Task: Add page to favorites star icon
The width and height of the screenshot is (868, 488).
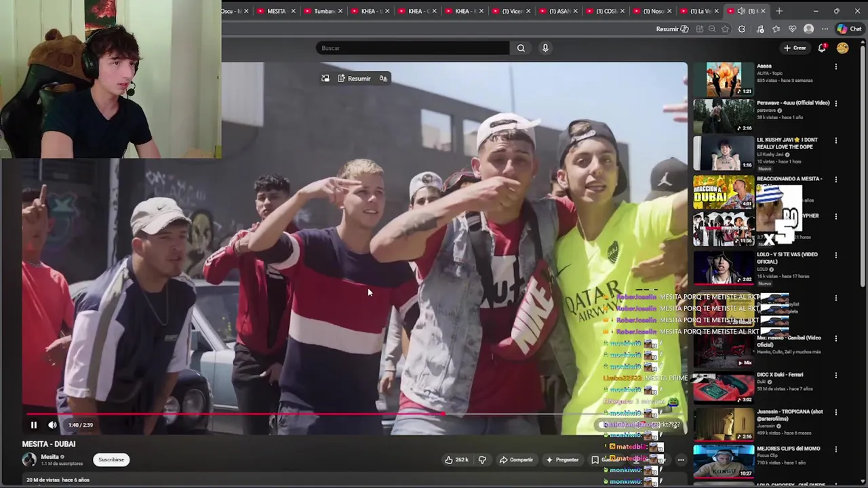Action: [725, 29]
